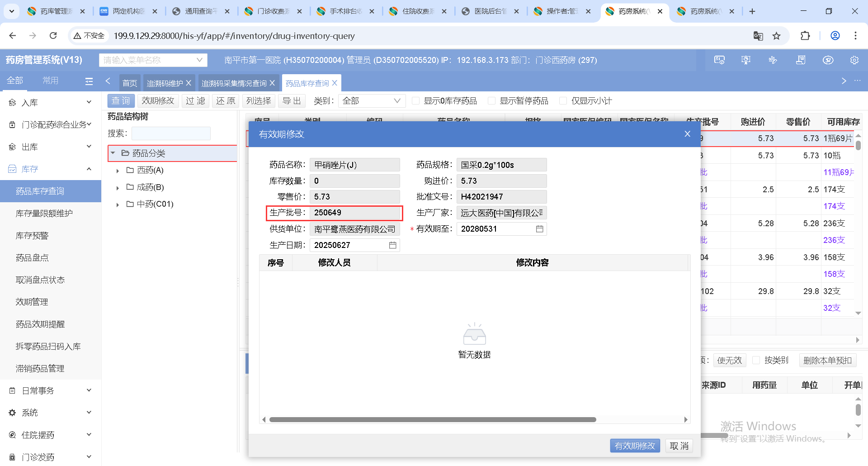
Task: Click the lower panel vertical scrollbar thumb
Action: (x=858, y=409)
